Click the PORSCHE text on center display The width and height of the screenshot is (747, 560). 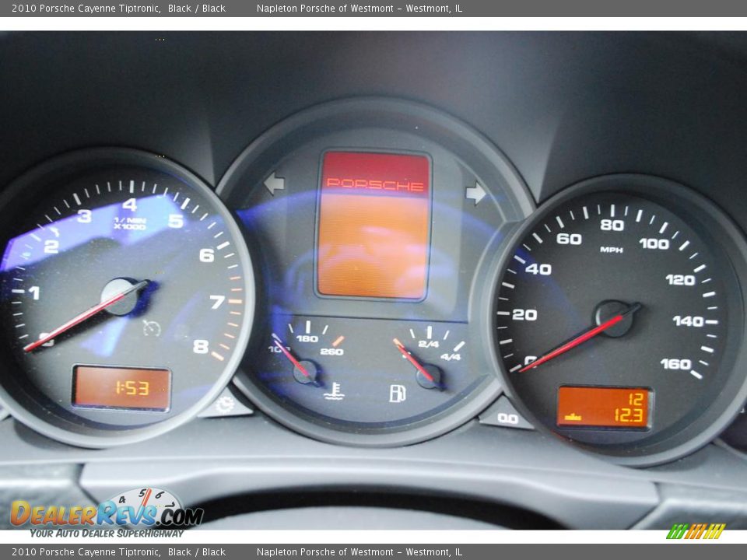coord(375,185)
